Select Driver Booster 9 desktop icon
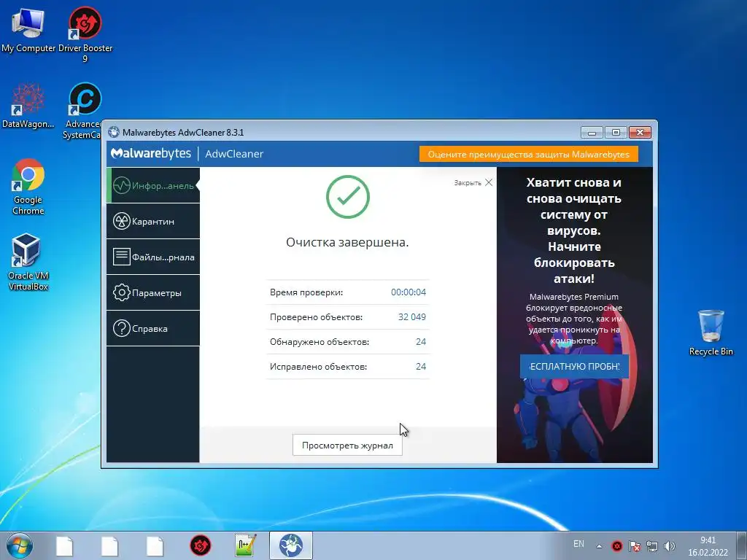 85,34
